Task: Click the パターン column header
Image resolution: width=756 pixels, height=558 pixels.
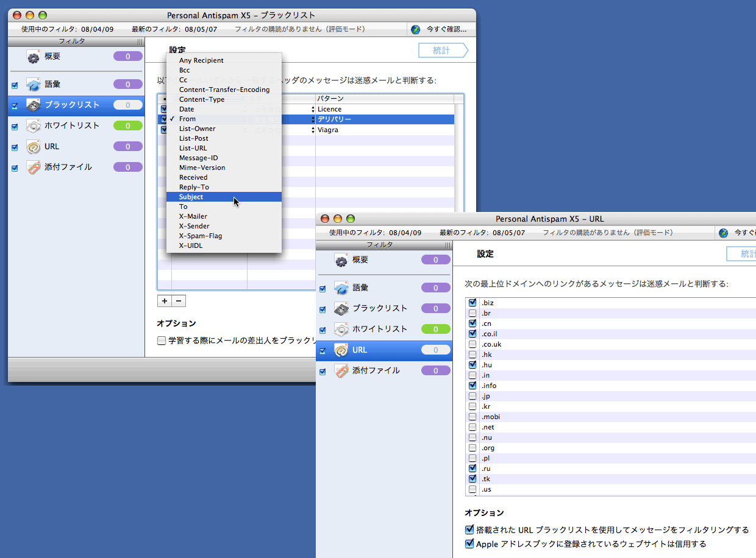Action: coord(385,99)
